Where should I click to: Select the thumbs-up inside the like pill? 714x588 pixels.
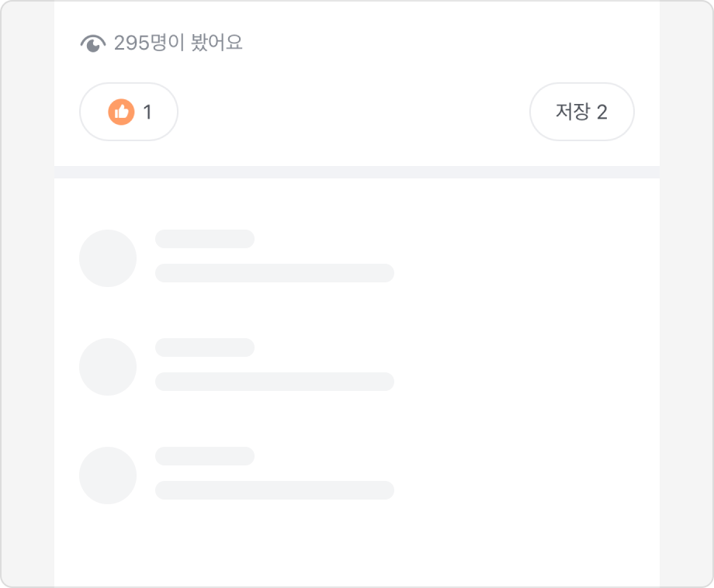(120, 112)
